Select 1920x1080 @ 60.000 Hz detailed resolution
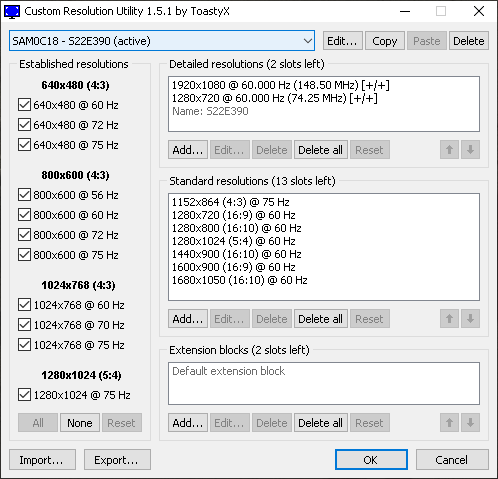 (281, 85)
